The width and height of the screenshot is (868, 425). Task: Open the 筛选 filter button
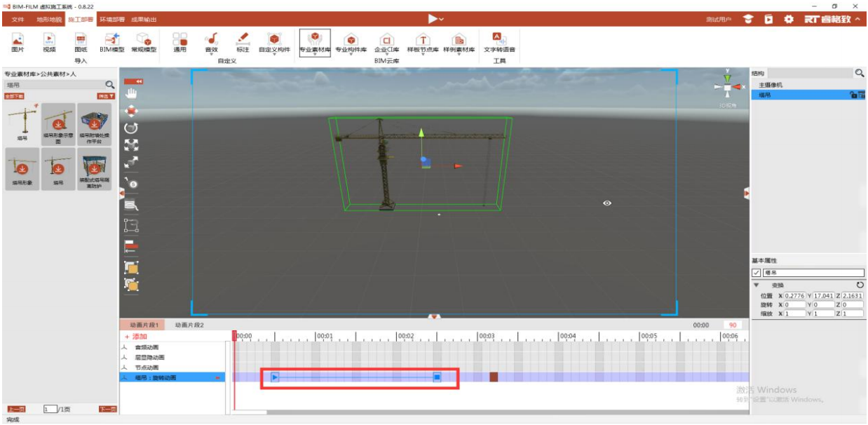pyautogui.click(x=105, y=96)
